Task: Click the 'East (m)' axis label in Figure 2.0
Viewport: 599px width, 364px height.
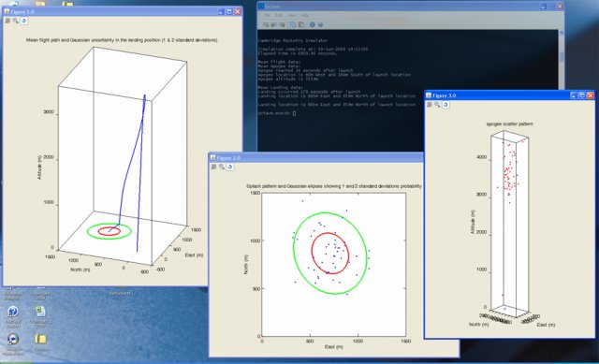Action: pos(333,347)
